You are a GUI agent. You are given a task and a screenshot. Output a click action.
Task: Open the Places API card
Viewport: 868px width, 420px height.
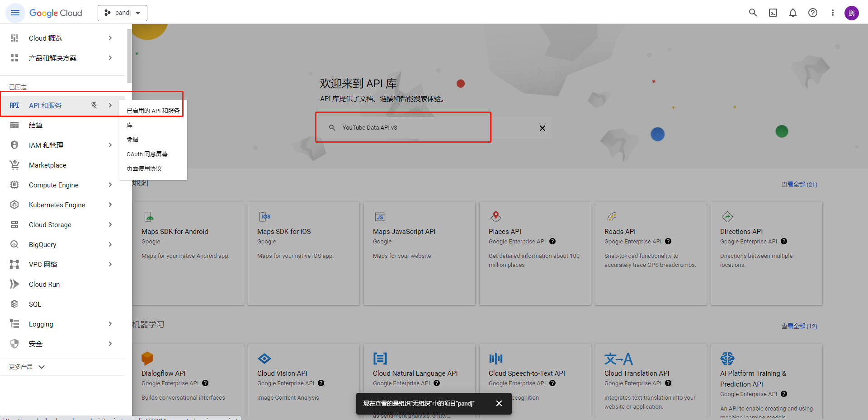(x=535, y=253)
